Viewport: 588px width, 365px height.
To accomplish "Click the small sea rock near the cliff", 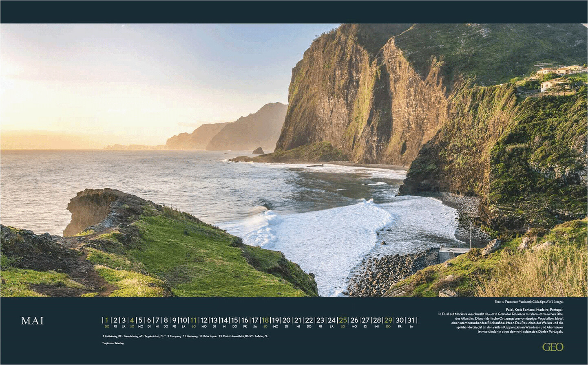I will 258,151.
